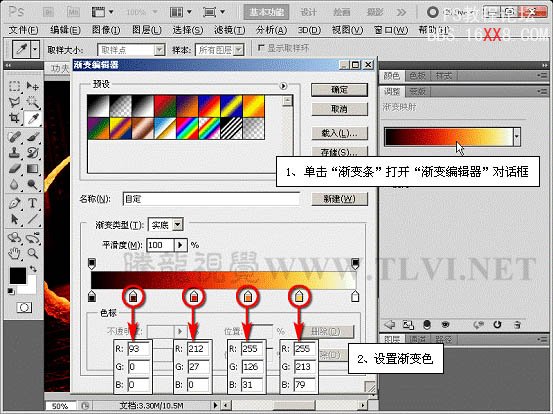Select the orange color stop on gradient bar
553x414 pixels.
[248, 296]
